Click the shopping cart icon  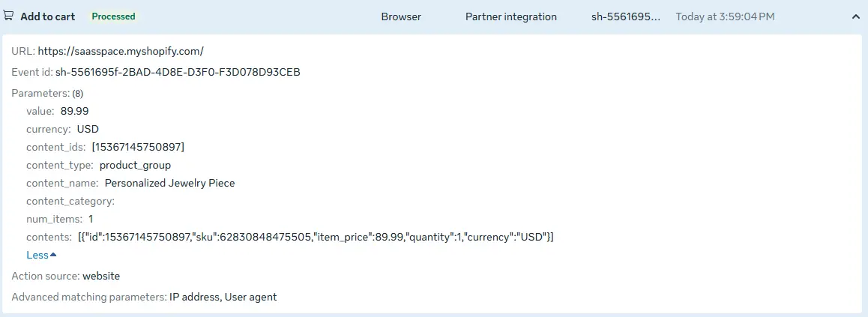(9, 16)
